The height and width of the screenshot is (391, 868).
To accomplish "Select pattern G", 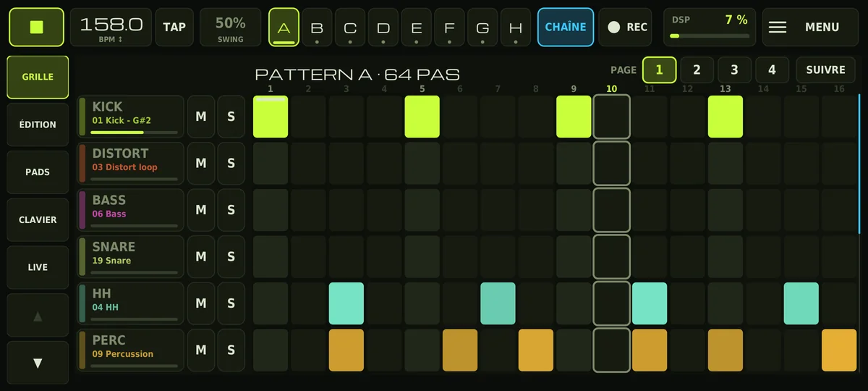I will pyautogui.click(x=482, y=27).
